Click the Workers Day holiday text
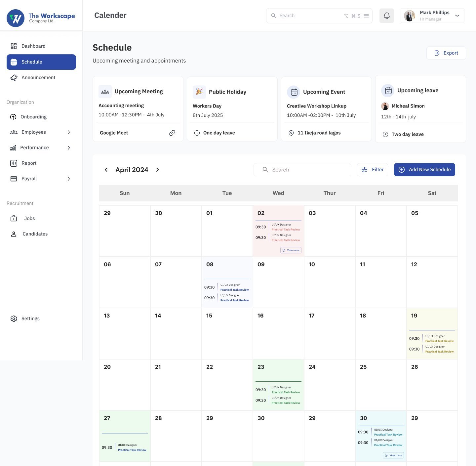 click(207, 106)
